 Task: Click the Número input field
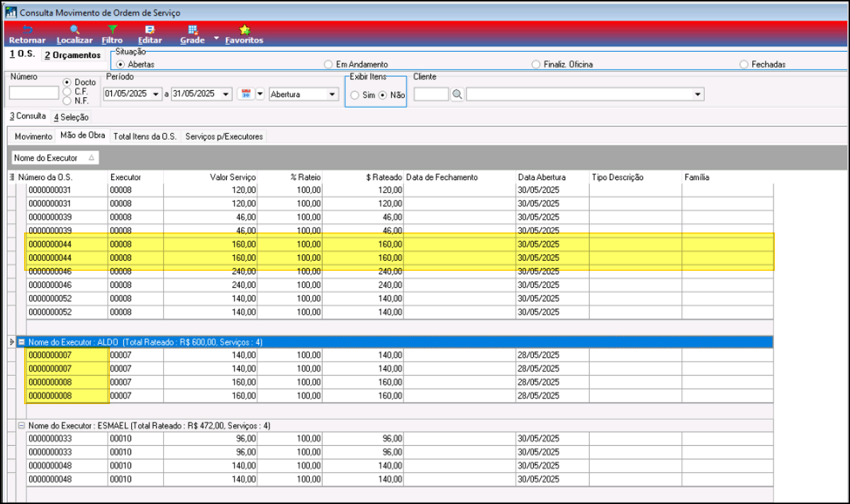pos(33,93)
